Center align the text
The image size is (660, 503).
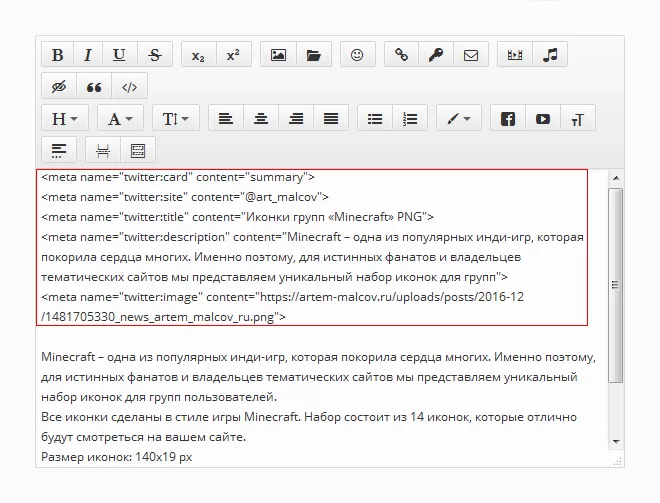coord(261,119)
